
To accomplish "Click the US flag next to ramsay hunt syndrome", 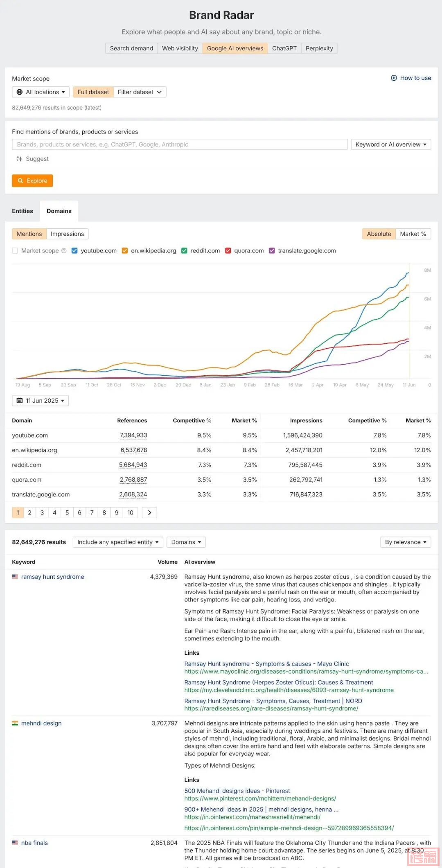I will pyautogui.click(x=15, y=577).
